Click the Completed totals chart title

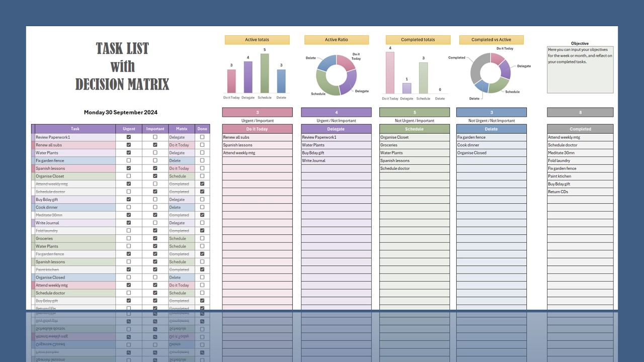coord(418,40)
